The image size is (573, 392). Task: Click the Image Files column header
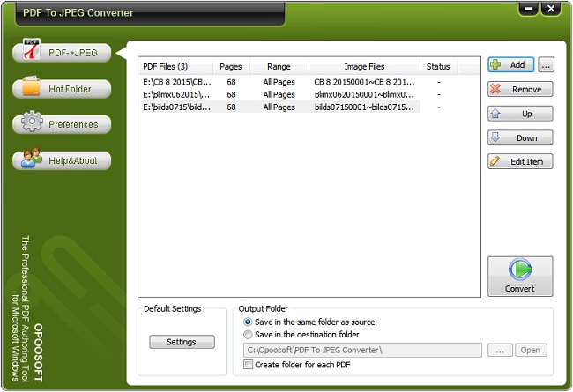point(364,66)
